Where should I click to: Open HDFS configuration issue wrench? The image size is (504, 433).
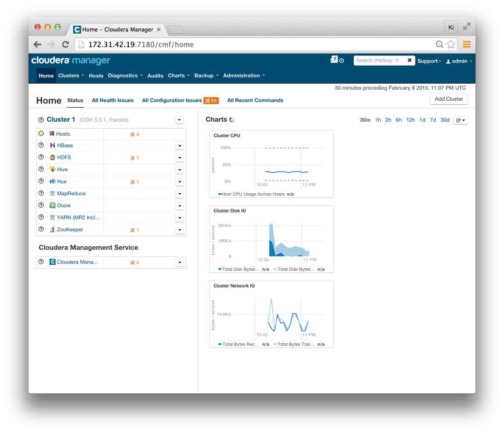[135, 158]
